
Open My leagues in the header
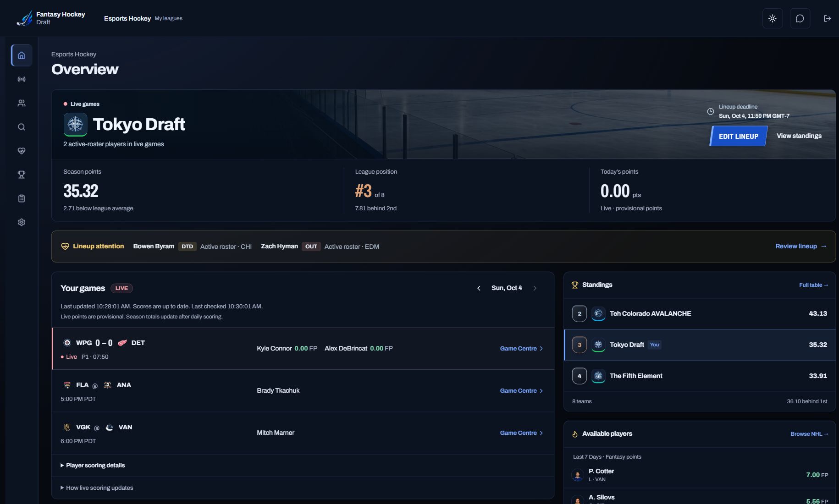[168, 18]
